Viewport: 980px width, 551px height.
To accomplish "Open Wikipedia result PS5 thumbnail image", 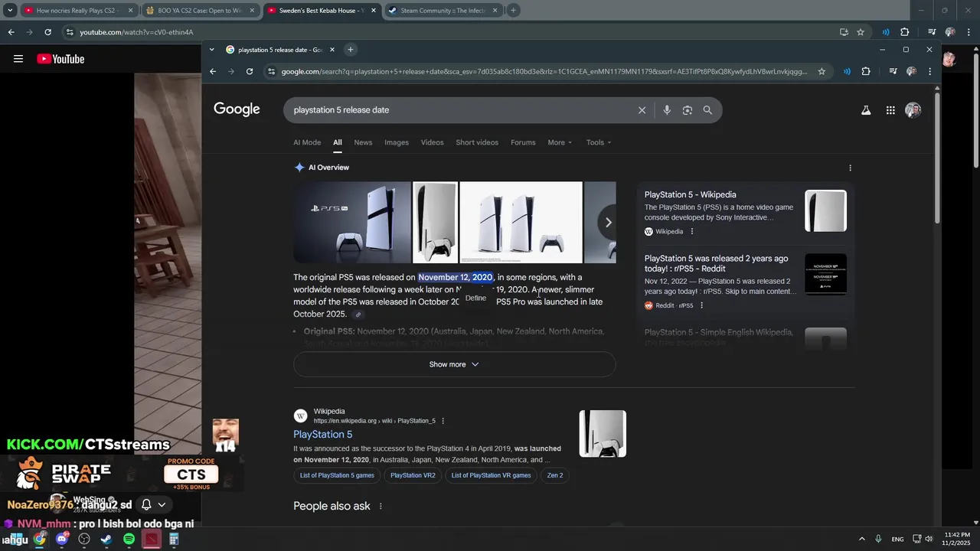I will click(603, 434).
